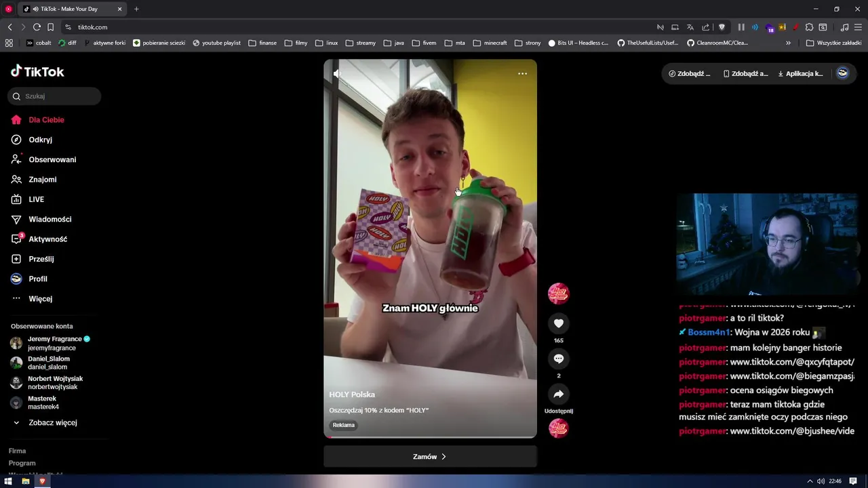Click the Zamów order button

click(430, 457)
